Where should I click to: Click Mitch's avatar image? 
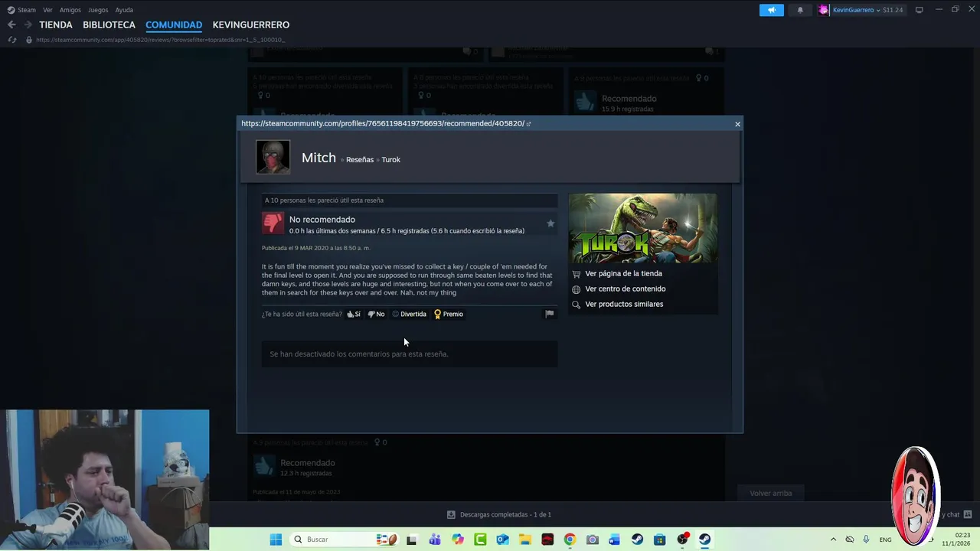point(273,157)
